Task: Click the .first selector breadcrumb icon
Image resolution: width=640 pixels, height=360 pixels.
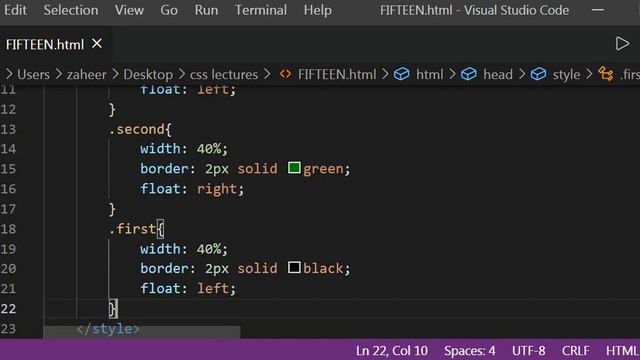Action: coord(606,74)
